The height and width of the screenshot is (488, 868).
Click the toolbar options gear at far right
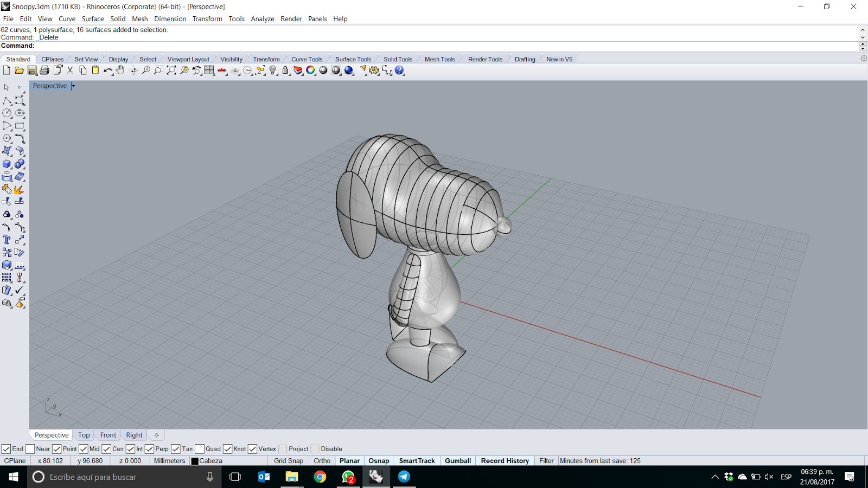point(864,59)
